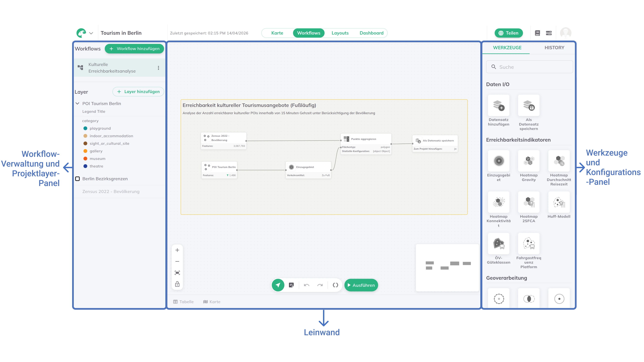Check the Berlin Bezirksgrenzen checkbox
Image resolution: width=644 pixels, height=362 pixels.
pos(77,179)
